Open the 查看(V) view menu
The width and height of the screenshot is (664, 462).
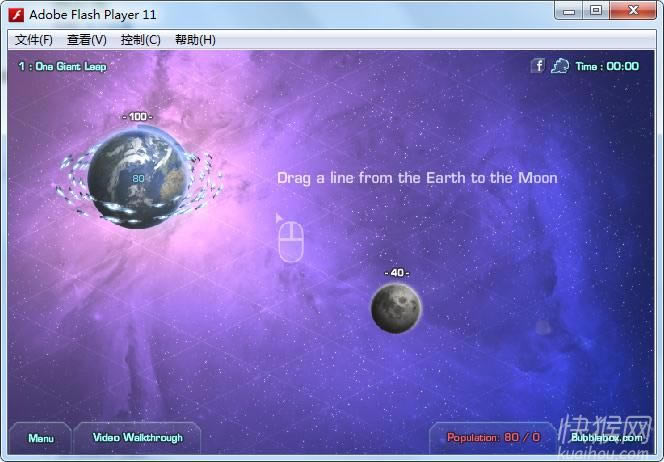pos(87,40)
